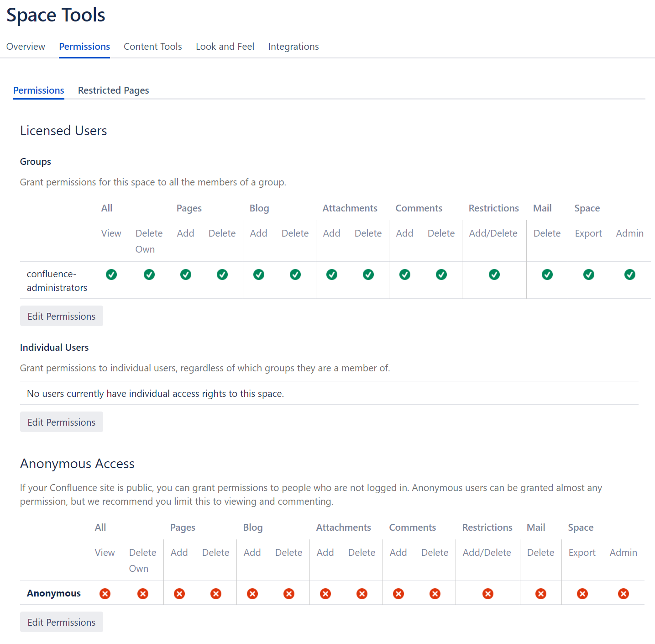Toggle the Delete Own permission for Anonymous
This screenshot has width=655, height=644.
(x=142, y=594)
